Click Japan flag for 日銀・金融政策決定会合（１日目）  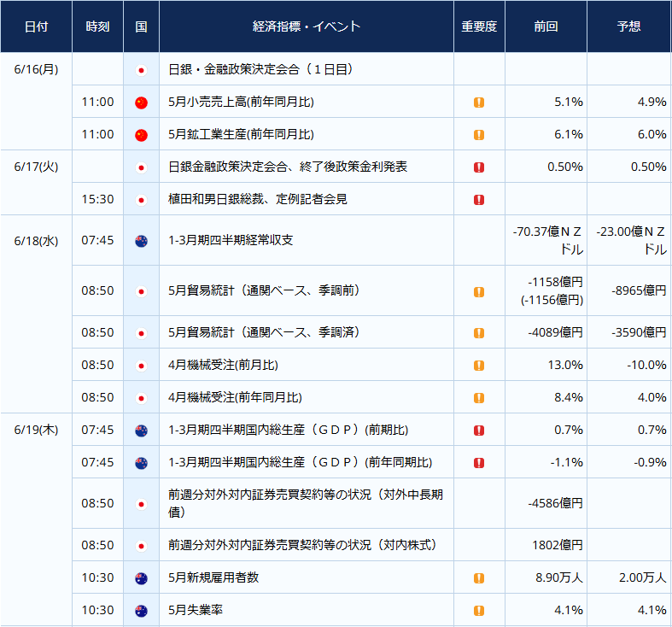tap(141, 70)
